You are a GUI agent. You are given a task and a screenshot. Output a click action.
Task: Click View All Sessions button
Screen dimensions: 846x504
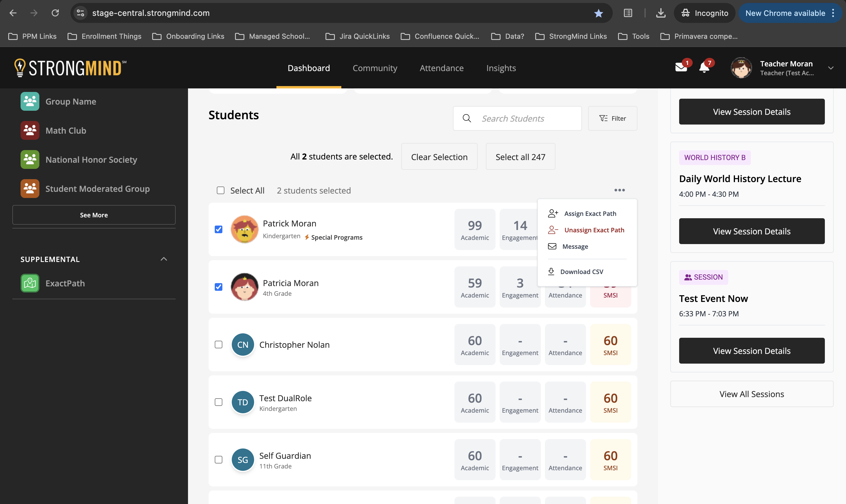tap(752, 394)
